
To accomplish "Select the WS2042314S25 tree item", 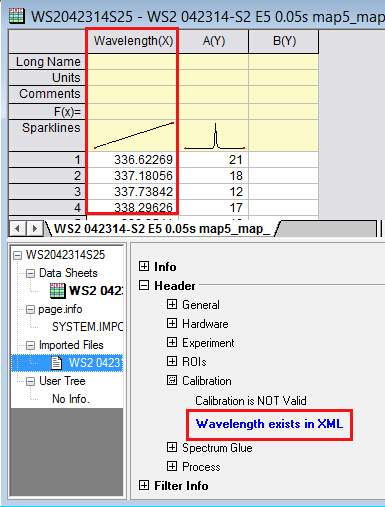I will point(65,255).
